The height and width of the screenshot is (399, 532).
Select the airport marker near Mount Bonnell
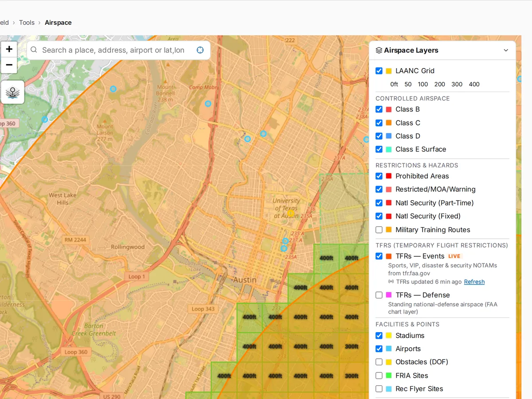pos(113,89)
